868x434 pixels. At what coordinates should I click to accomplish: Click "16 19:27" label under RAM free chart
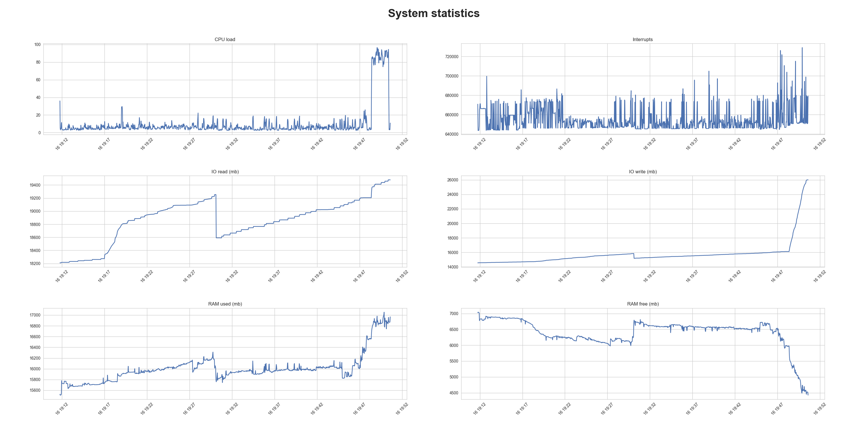pyautogui.click(x=607, y=408)
